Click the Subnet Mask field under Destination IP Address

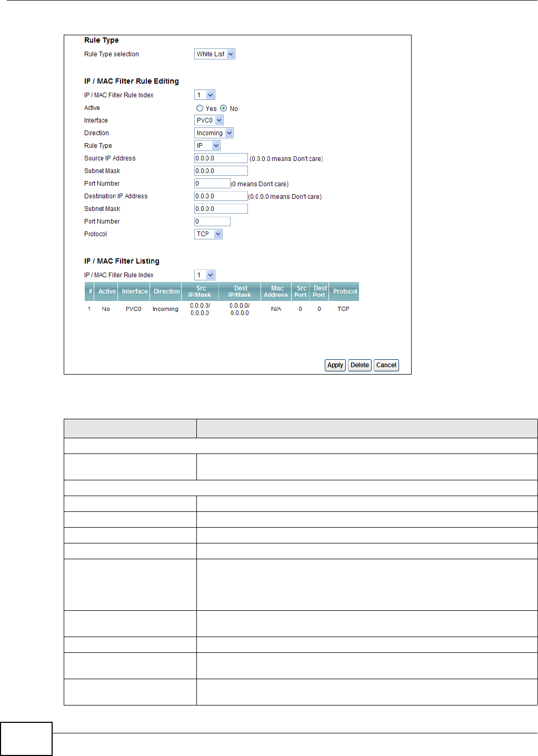click(x=221, y=209)
